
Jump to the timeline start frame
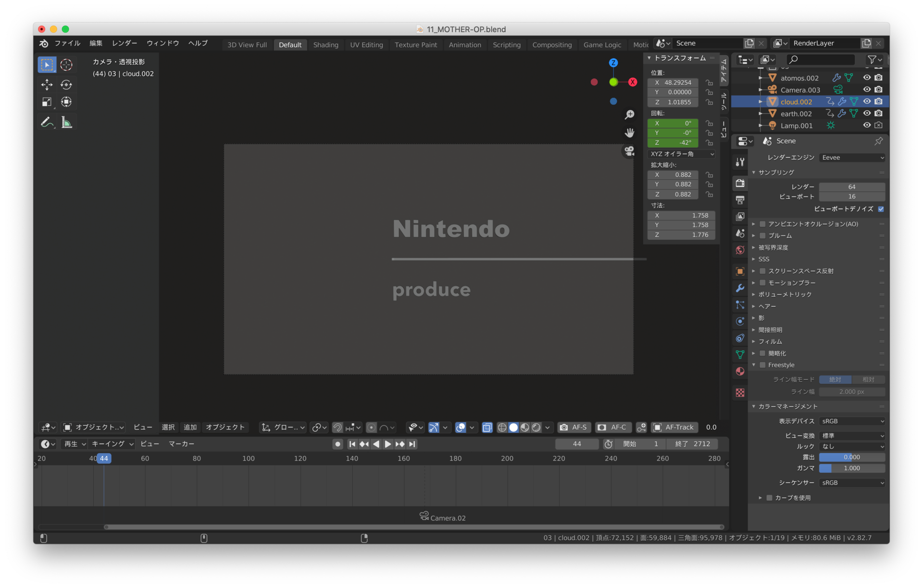tap(352, 444)
